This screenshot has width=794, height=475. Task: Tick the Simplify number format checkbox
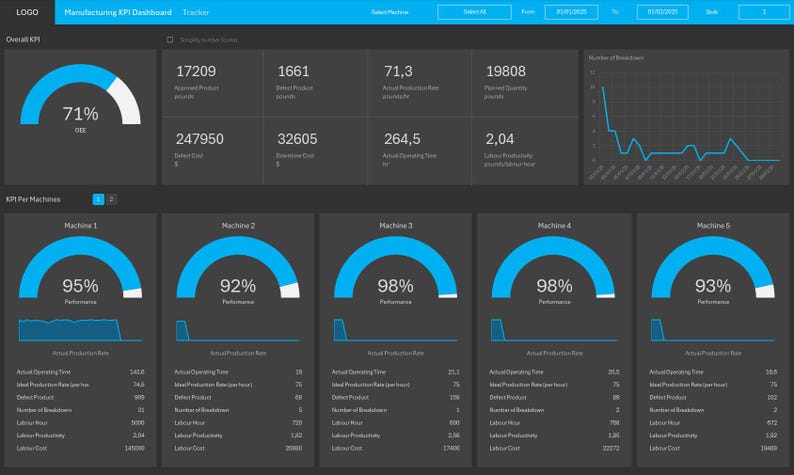point(170,39)
